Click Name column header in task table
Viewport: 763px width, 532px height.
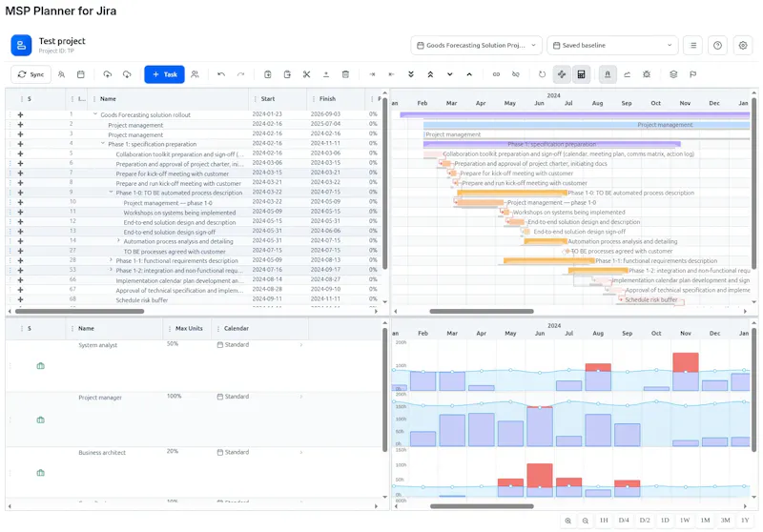click(x=108, y=99)
